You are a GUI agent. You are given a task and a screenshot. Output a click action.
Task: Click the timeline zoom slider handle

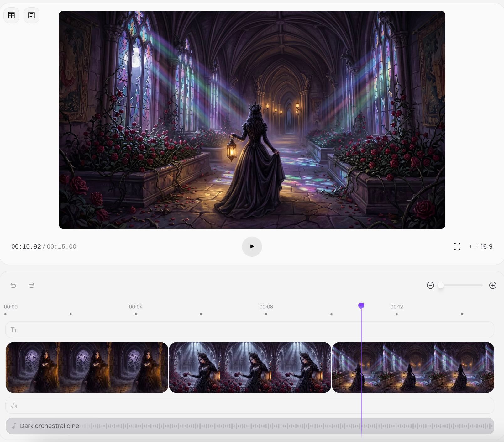point(441,285)
